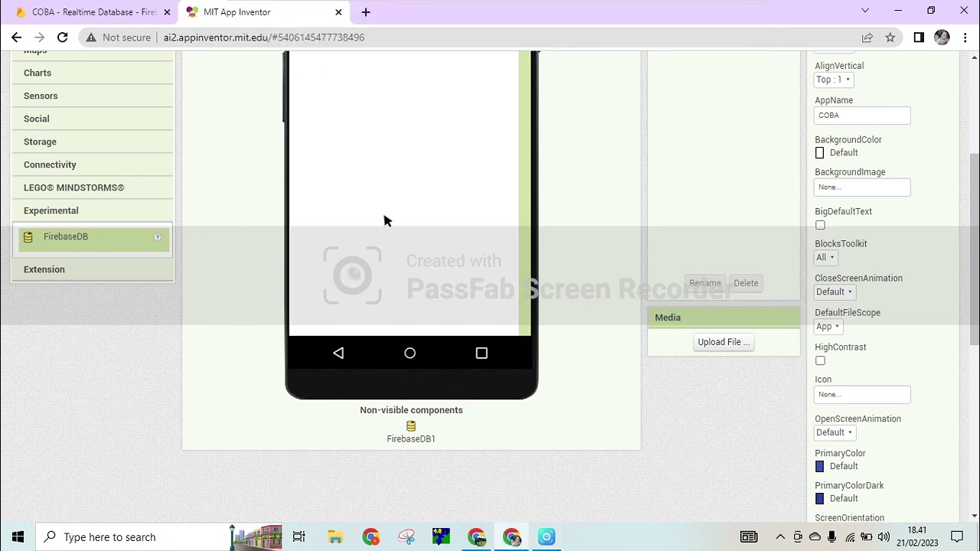Viewport: 980px width, 551px height.
Task: Expand the Connectivity palette category
Action: click(93, 165)
